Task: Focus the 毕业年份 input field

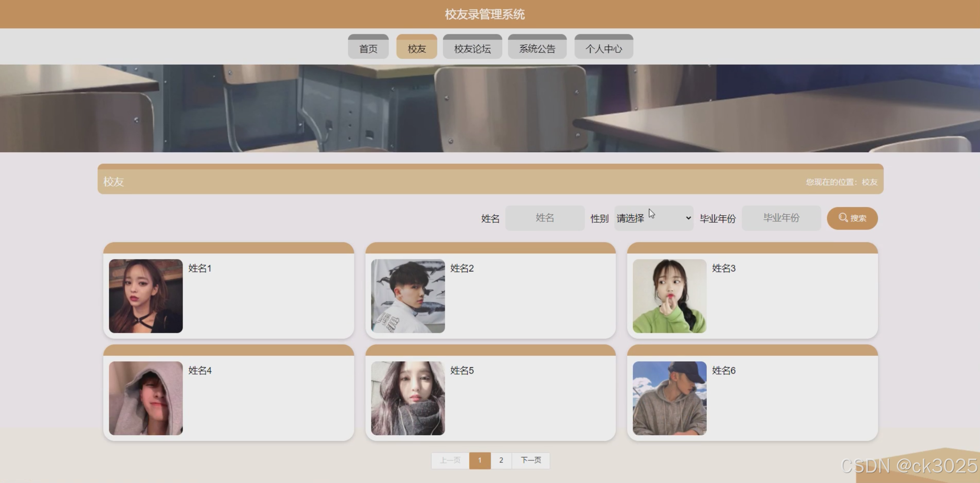Action: [781, 218]
